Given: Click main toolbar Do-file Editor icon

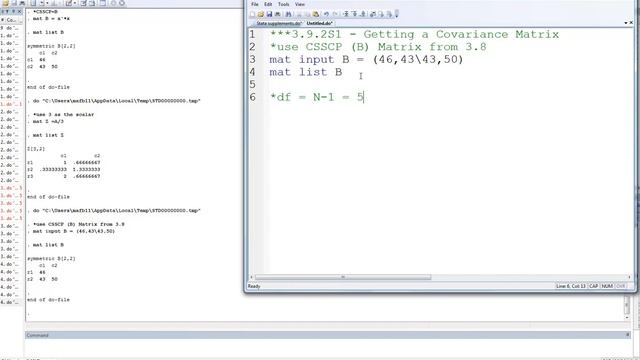Looking at the screenshot, I should [x=69, y=3].
